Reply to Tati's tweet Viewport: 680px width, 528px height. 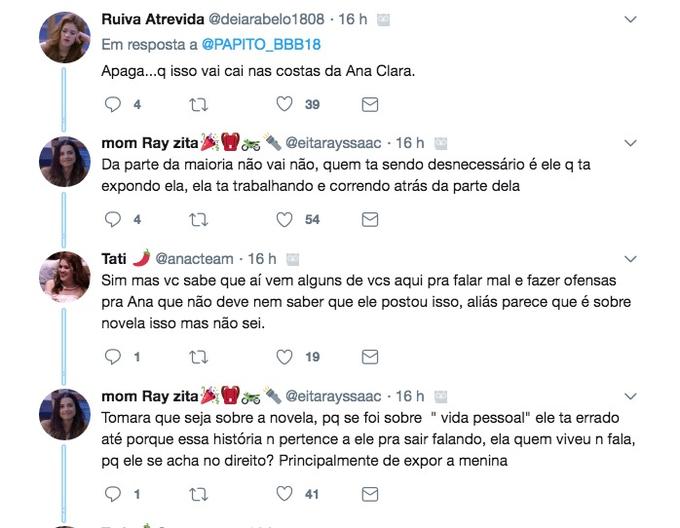tap(113, 356)
